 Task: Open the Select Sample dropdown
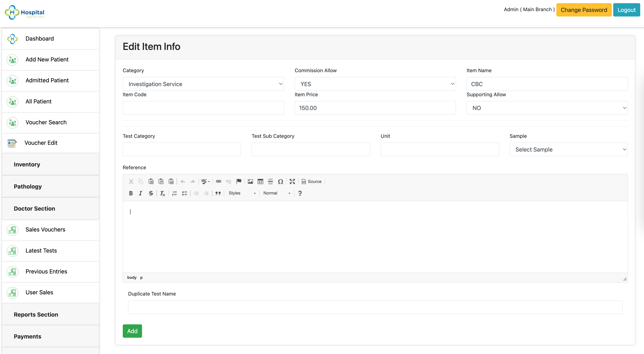click(x=569, y=150)
